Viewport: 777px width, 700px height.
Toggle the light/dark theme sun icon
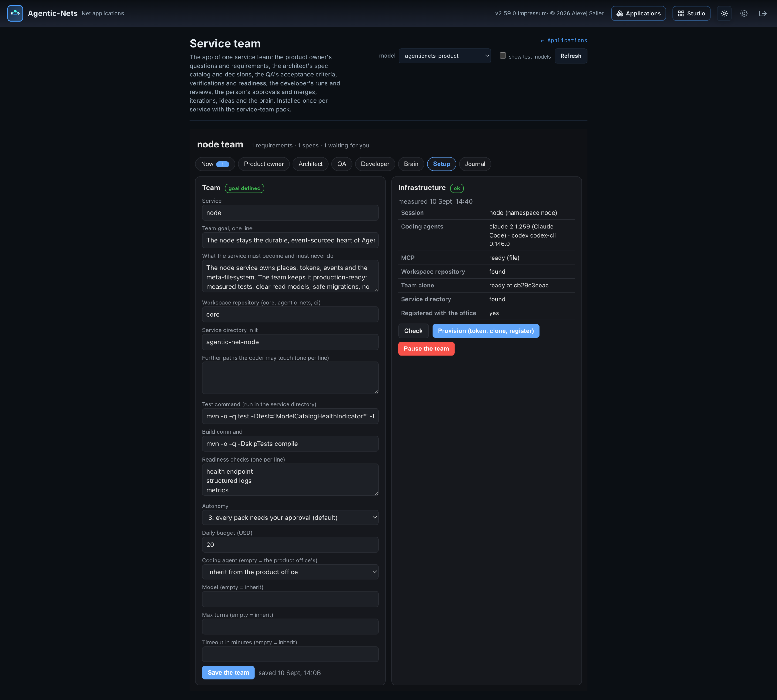pos(724,13)
